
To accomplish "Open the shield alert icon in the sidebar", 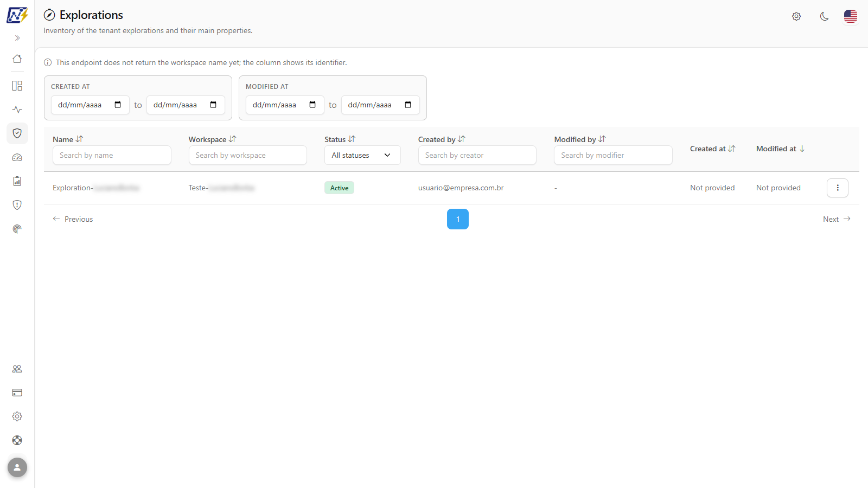I will (17, 205).
